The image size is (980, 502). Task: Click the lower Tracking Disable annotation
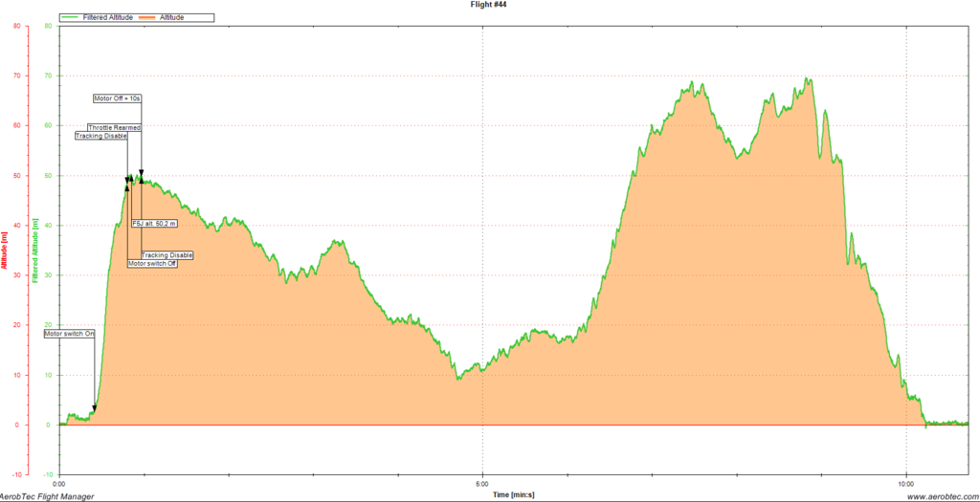pyautogui.click(x=167, y=255)
